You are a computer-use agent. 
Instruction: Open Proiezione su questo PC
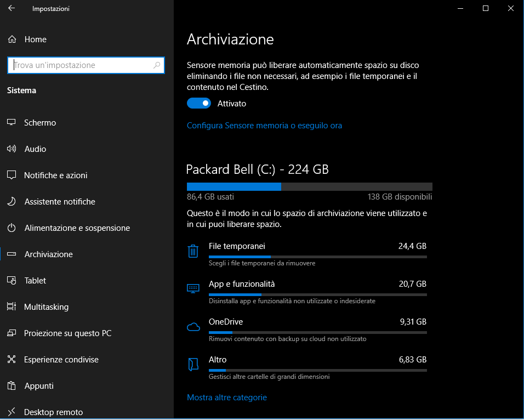click(x=67, y=333)
